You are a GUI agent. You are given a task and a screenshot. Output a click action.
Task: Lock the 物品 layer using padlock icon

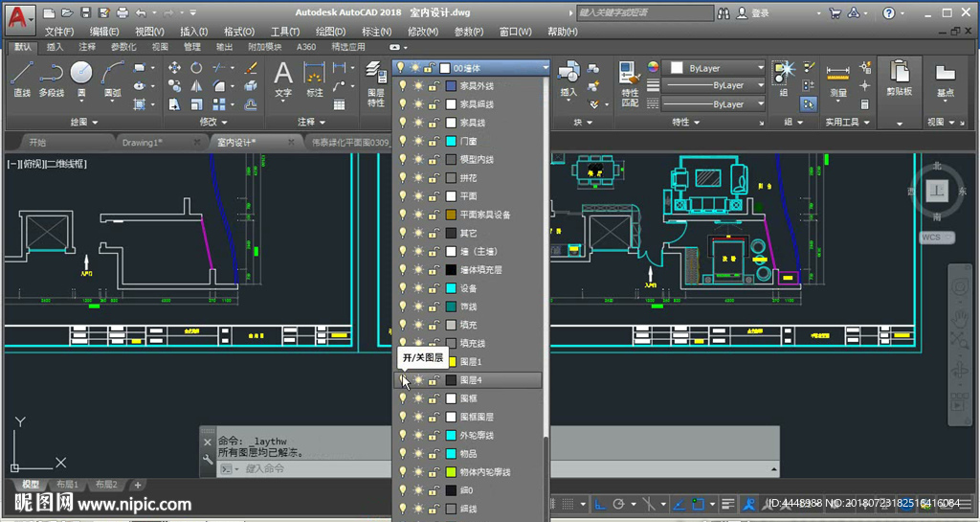pos(433,453)
